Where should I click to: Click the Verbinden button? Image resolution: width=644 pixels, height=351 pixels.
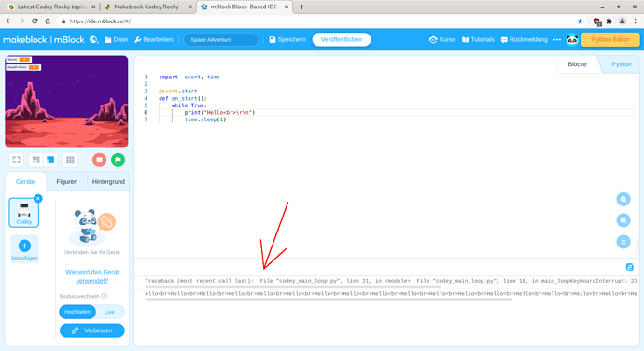(x=92, y=330)
